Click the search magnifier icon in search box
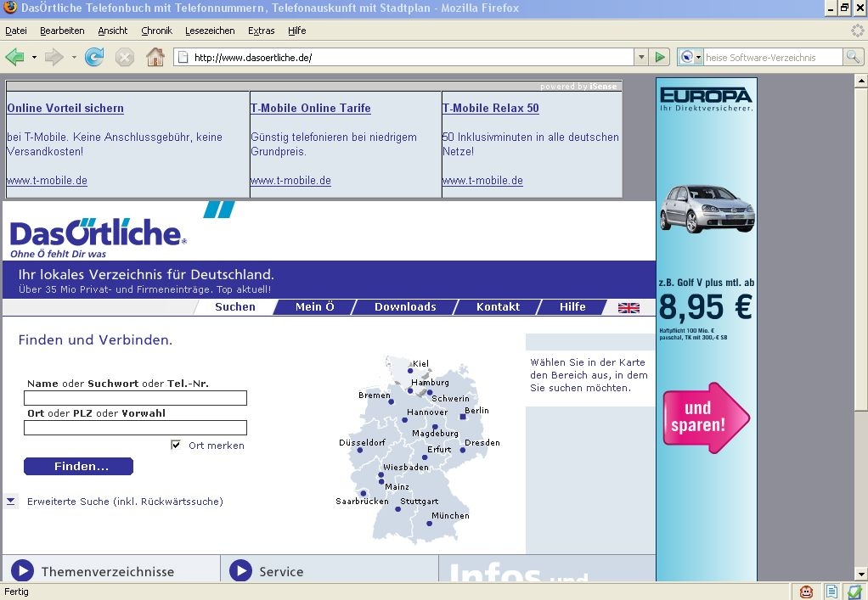This screenshot has width=868, height=600. (x=853, y=57)
